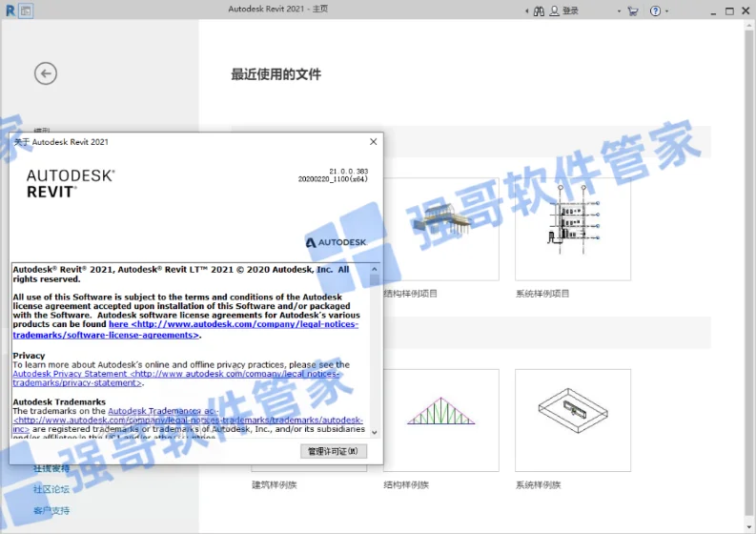Collapse the info center left arrow

coord(526,11)
